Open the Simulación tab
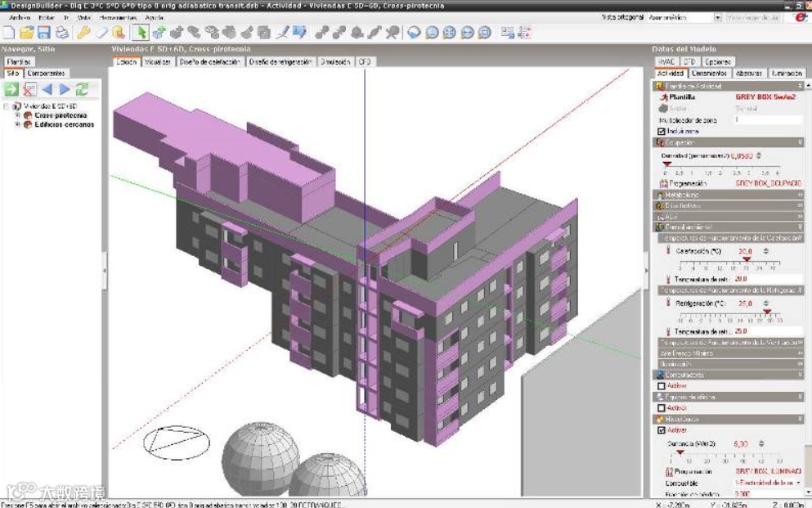The height and width of the screenshot is (508, 812). tap(335, 61)
